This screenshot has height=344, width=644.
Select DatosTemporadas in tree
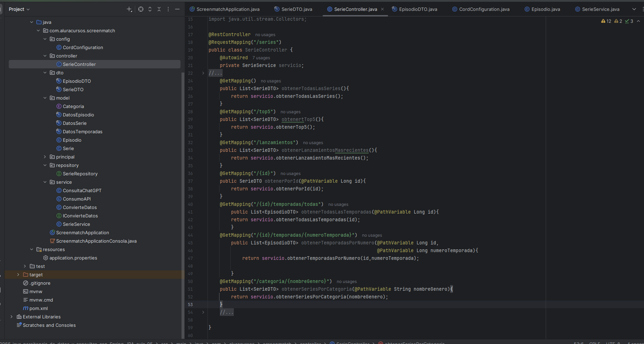[83, 131]
